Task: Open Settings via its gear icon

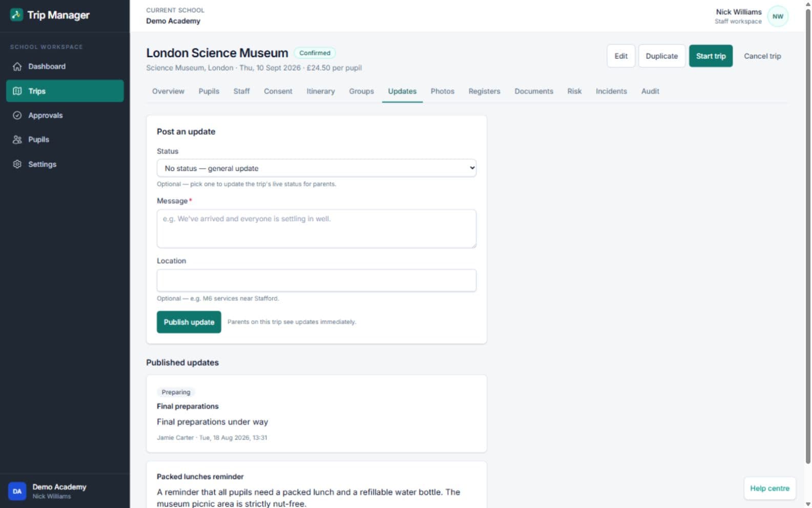Action: (17, 164)
